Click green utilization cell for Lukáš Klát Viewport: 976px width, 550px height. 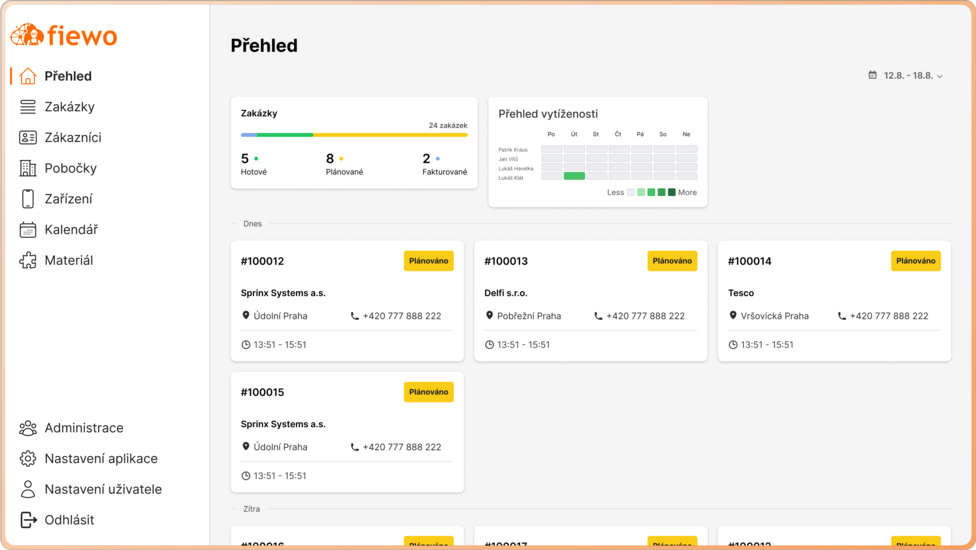(574, 176)
